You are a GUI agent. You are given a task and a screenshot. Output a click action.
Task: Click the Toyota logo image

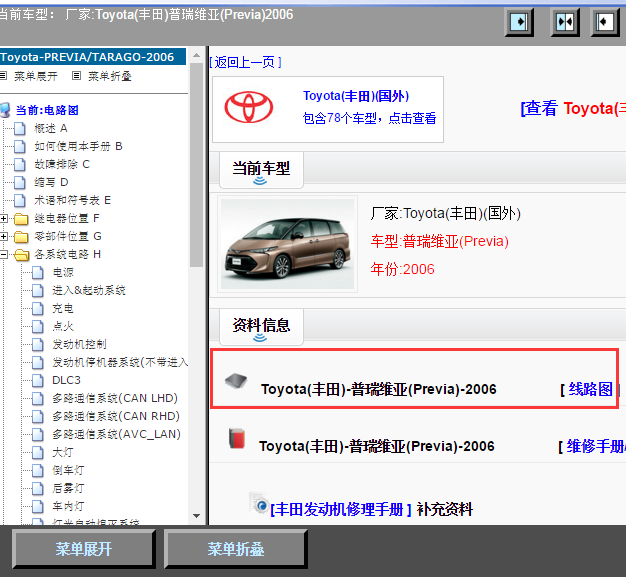click(x=248, y=107)
